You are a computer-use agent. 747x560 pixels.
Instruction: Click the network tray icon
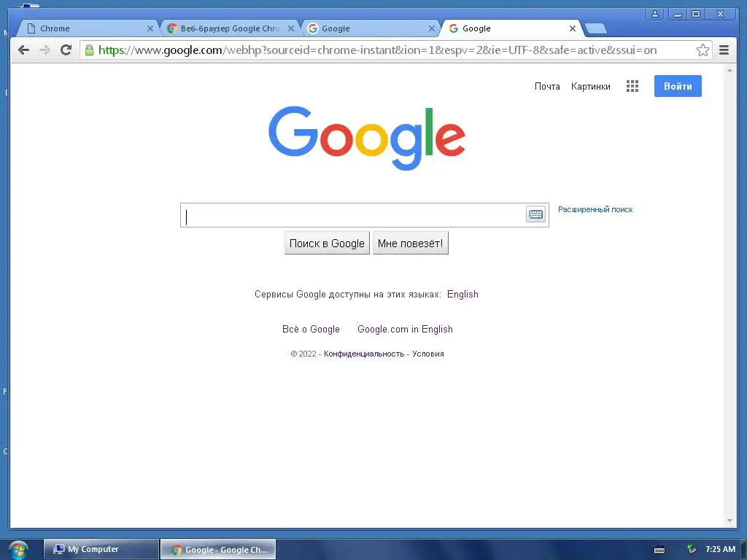pos(692,549)
